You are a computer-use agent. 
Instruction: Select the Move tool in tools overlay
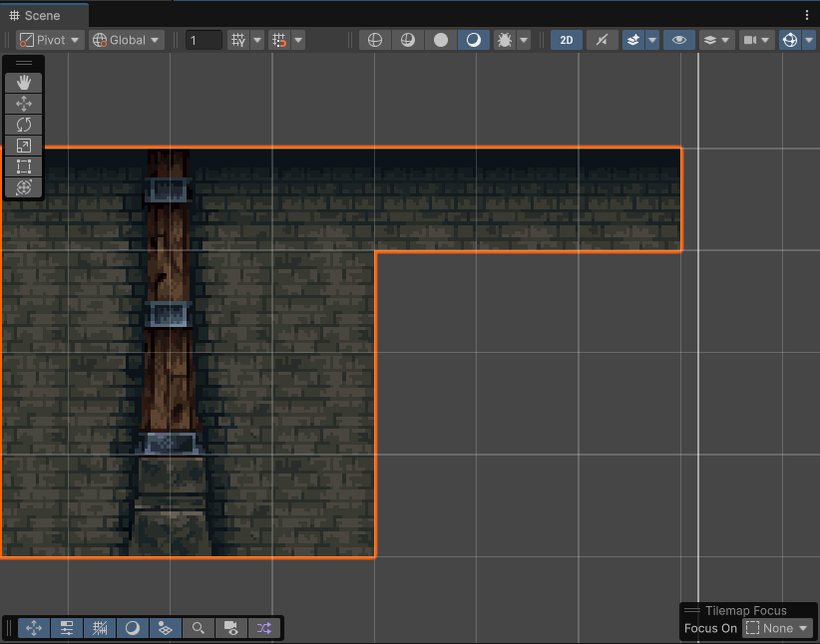(x=24, y=104)
